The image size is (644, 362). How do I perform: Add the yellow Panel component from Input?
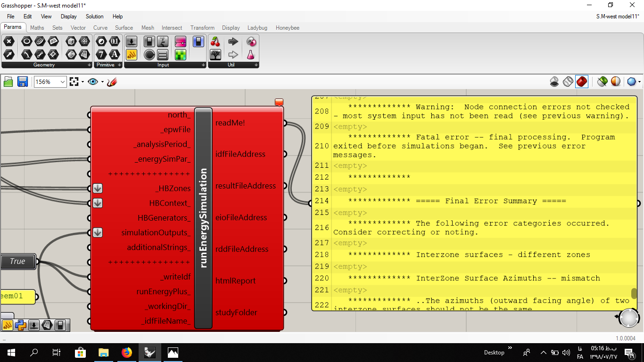[x=132, y=55]
